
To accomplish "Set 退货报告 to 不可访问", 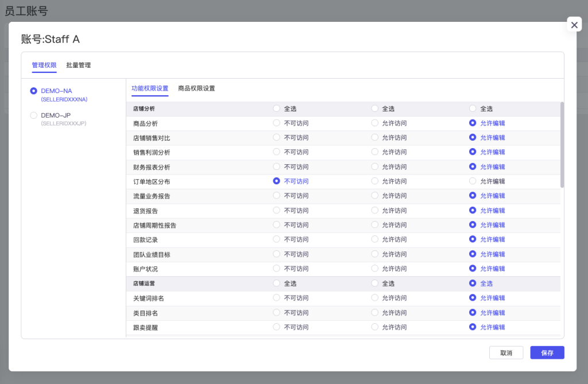I will point(276,211).
